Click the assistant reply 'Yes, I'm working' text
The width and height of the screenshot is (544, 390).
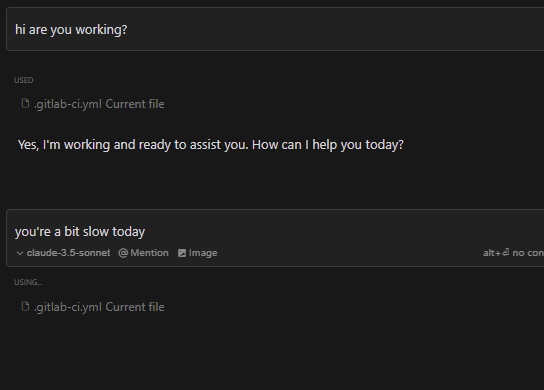pyautogui.click(x=211, y=144)
